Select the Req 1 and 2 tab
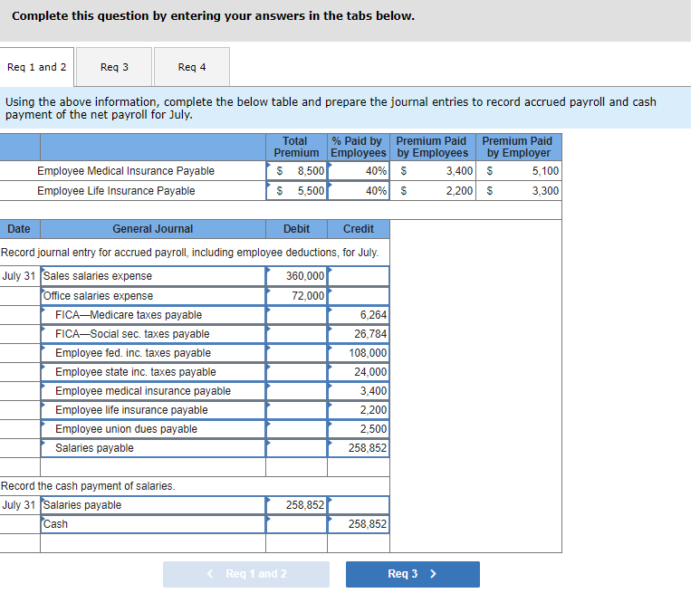700x593 pixels. (x=36, y=67)
